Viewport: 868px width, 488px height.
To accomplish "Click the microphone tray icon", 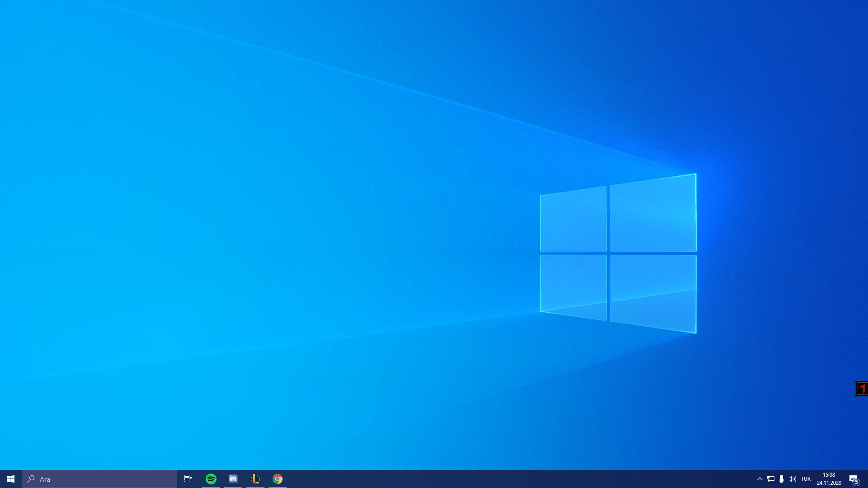I will tap(782, 479).
